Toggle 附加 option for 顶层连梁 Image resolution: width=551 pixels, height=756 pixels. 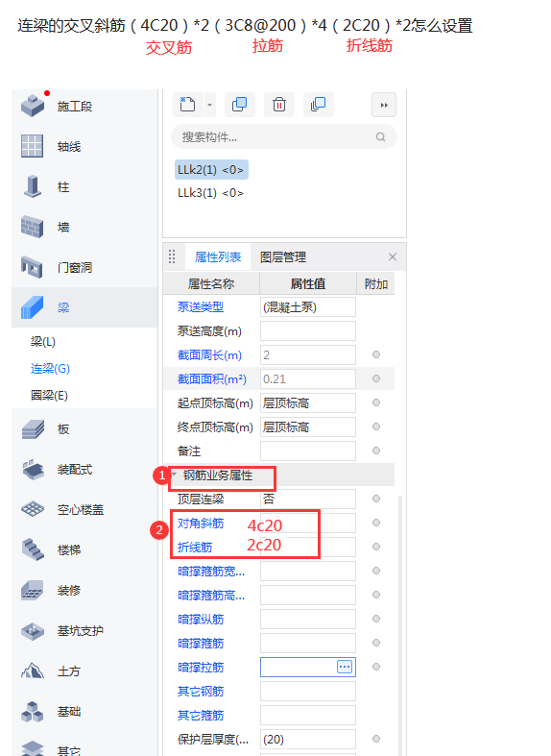click(x=376, y=499)
